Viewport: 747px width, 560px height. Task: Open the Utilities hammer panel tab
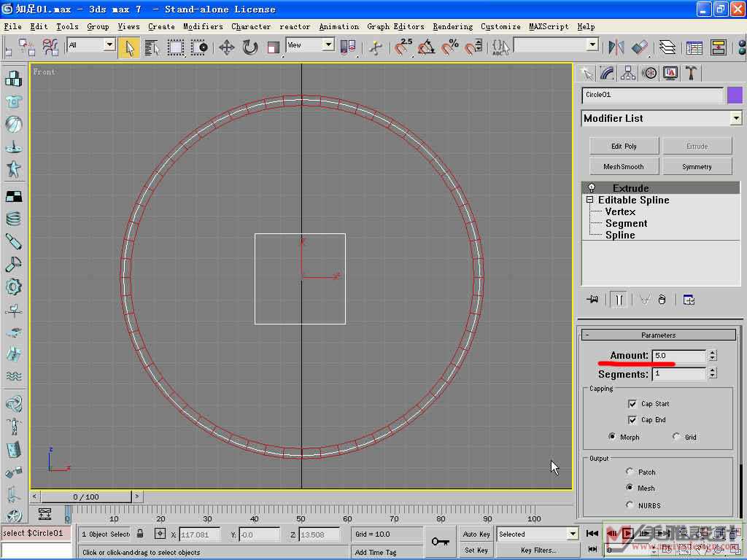pos(691,73)
